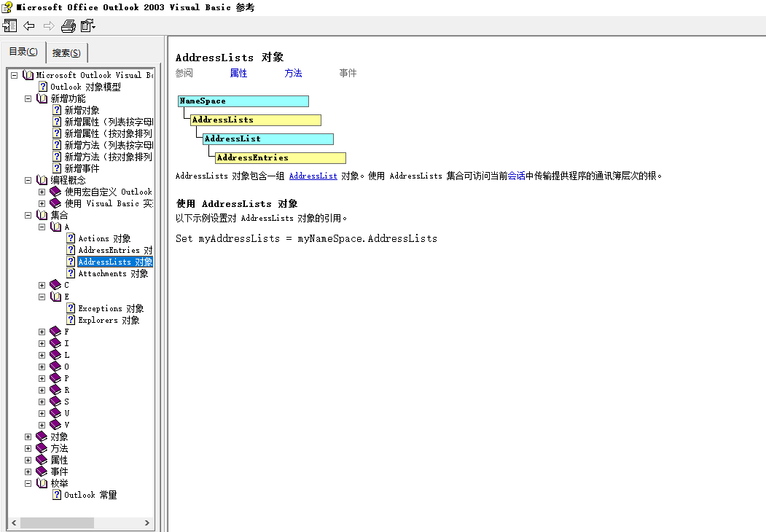Click the grayed Forward arrow icon
The image size is (766, 532).
point(48,26)
